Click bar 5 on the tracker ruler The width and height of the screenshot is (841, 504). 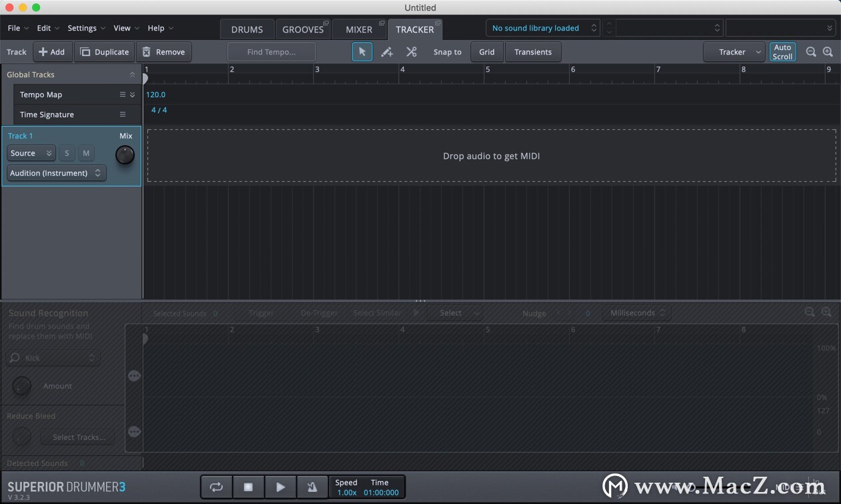tap(488, 69)
